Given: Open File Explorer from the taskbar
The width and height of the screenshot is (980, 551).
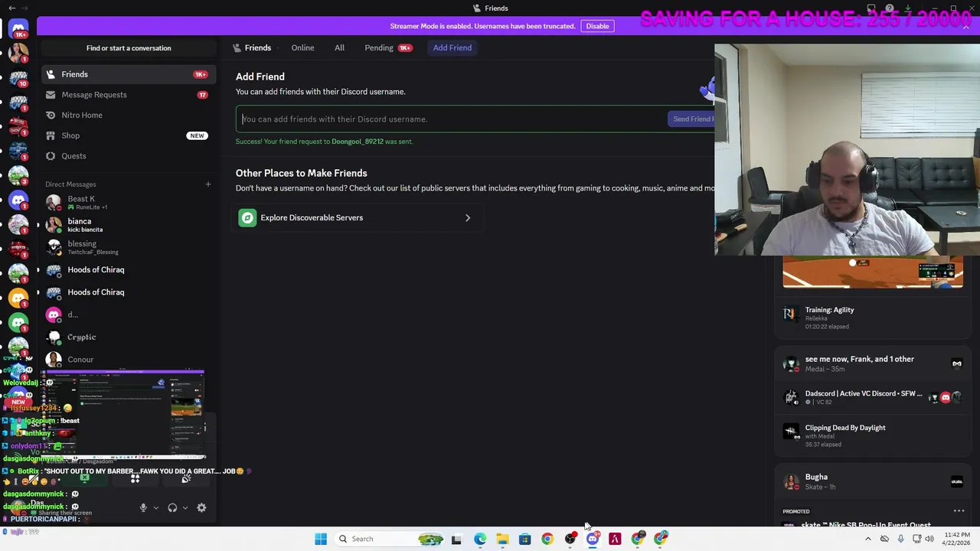Looking at the screenshot, I should click(x=502, y=539).
